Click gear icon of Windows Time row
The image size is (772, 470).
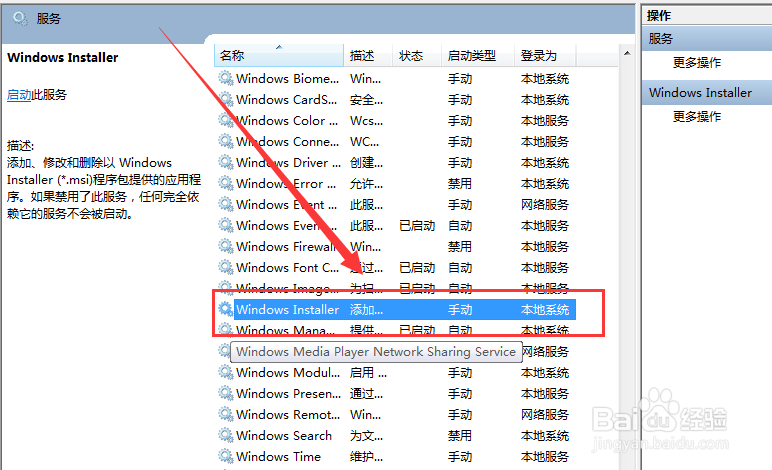(x=226, y=456)
